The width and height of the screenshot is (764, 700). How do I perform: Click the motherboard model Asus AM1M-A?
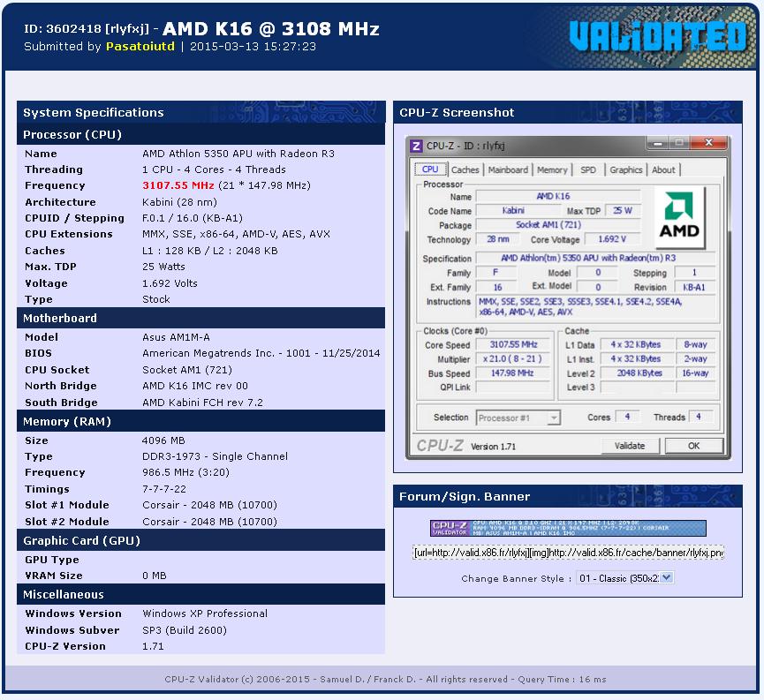pos(176,337)
